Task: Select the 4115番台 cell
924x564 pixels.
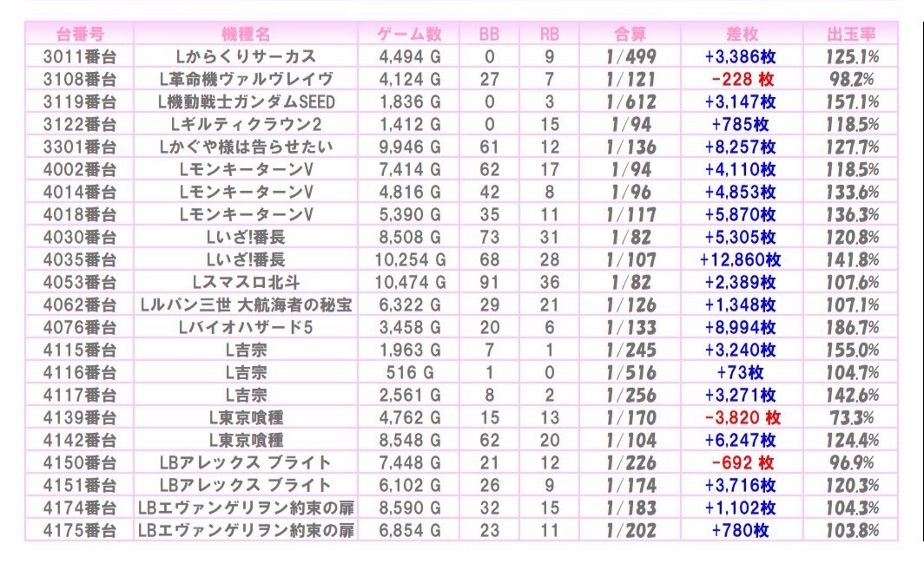Action: point(80,350)
